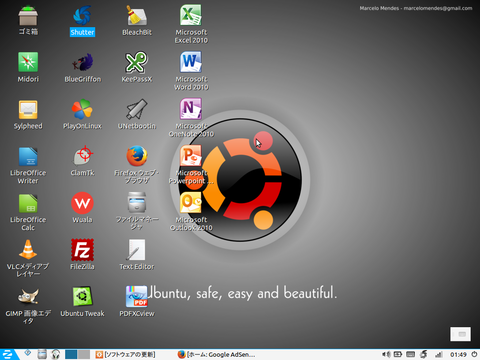The height and width of the screenshot is (360, 480).
Task: Switch to Google AdSense Firefox taskbar window
Action: coord(217,355)
